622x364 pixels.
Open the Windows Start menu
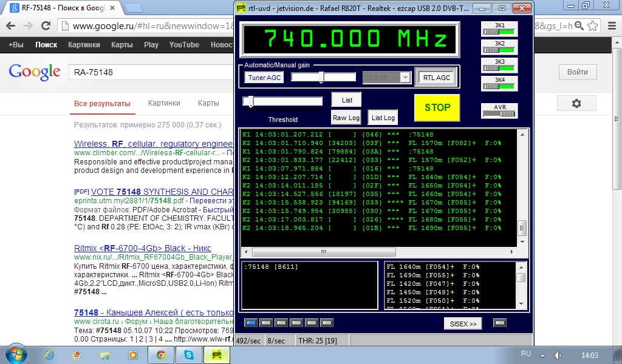(x=16, y=354)
